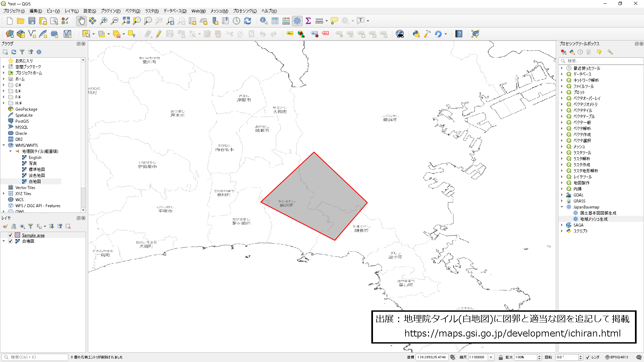Click the Save Project floppy icon
This screenshot has height=362, width=644.
(32, 21)
